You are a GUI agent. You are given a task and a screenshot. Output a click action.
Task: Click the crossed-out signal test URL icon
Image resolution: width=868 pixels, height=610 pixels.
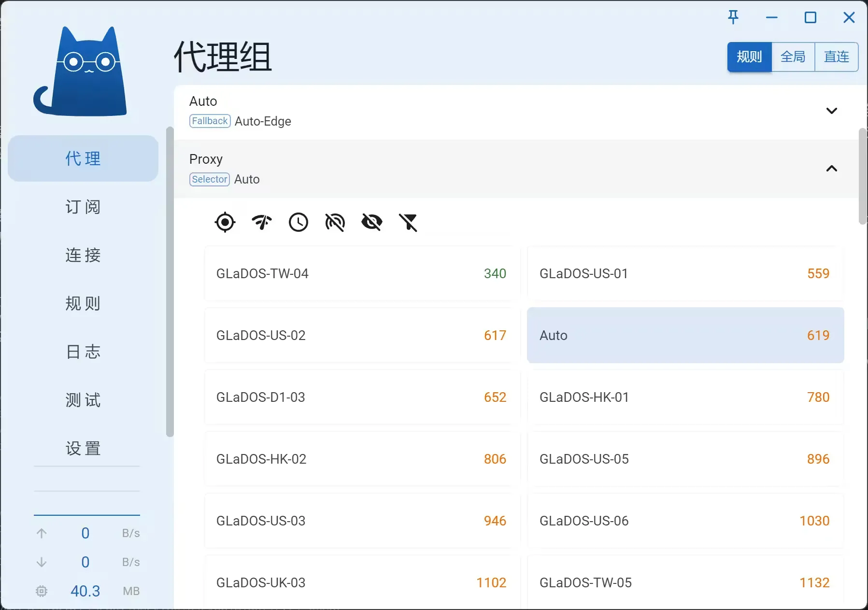tap(335, 222)
